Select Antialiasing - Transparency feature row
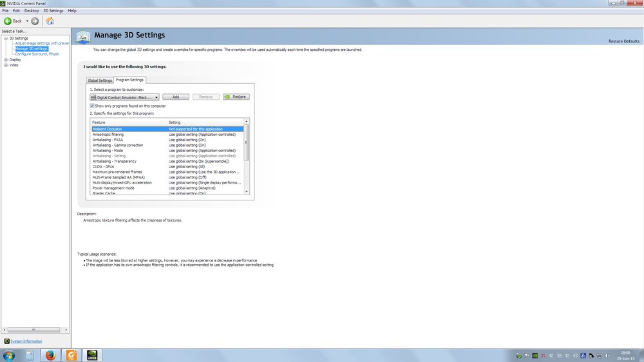 point(167,161)
